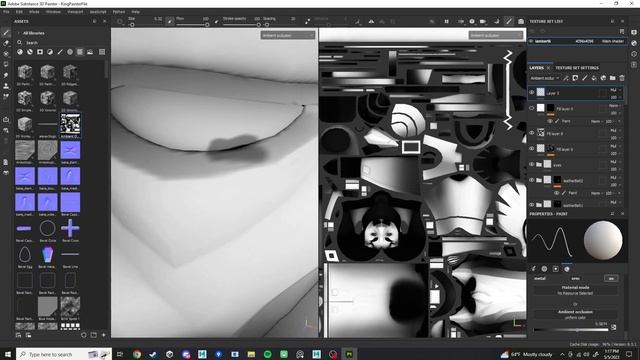Viewport: 640px width, 360px height.
Task: Toggle visibility of texture set in list
Action: pyautogui.click(x=531, y=41)
